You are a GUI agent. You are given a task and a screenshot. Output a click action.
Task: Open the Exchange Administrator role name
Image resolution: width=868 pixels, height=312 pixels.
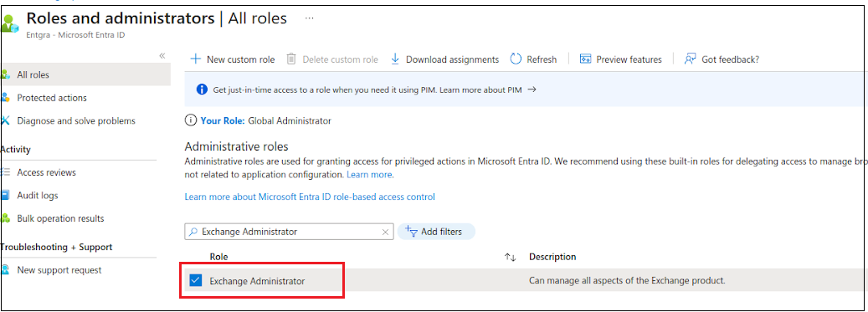click(x=257, y=281)
